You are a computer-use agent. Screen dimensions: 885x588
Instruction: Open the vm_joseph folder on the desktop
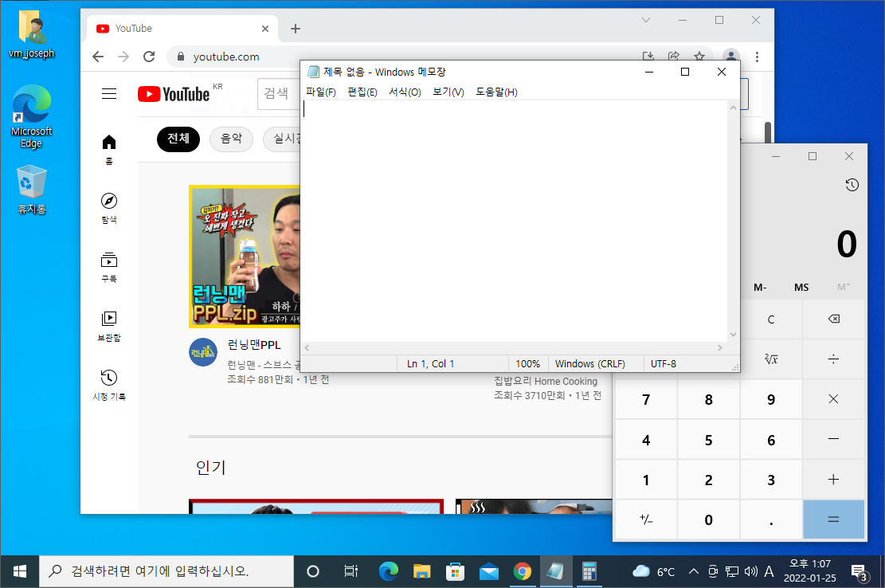coord(32,33)
